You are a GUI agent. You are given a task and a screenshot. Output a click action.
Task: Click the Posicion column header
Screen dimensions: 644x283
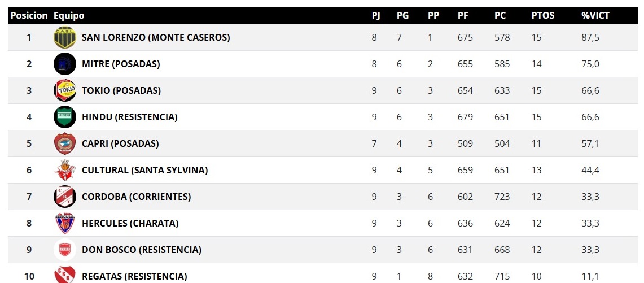[29, 16]
